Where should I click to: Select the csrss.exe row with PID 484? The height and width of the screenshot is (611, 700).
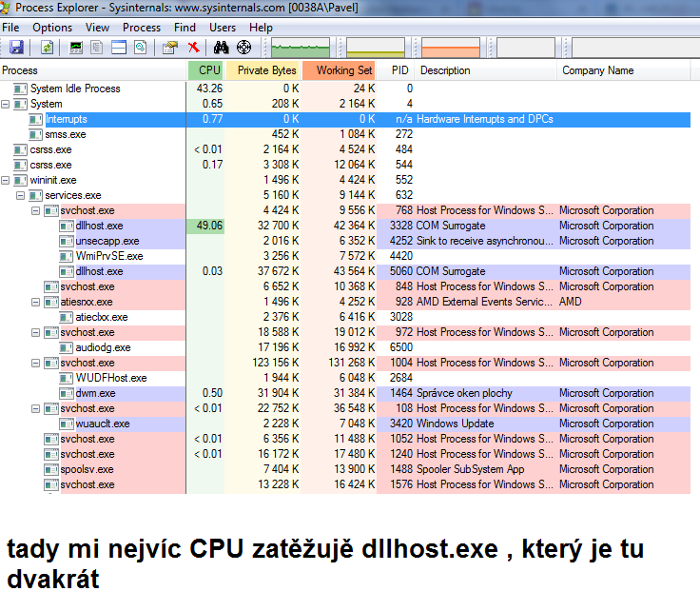[345, 149]
